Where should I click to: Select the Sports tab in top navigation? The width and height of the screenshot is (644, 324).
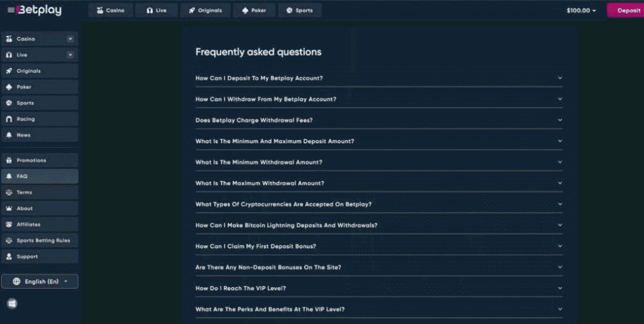tap(299, 11)
